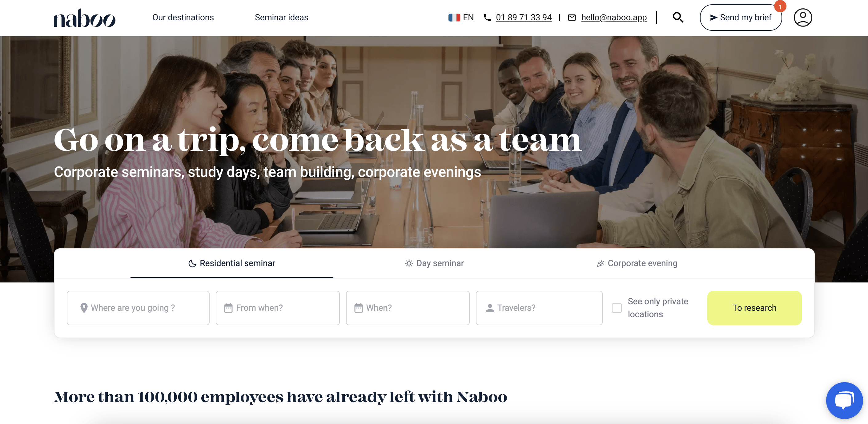Click the red notification badge on brief

tap(780, 7)
